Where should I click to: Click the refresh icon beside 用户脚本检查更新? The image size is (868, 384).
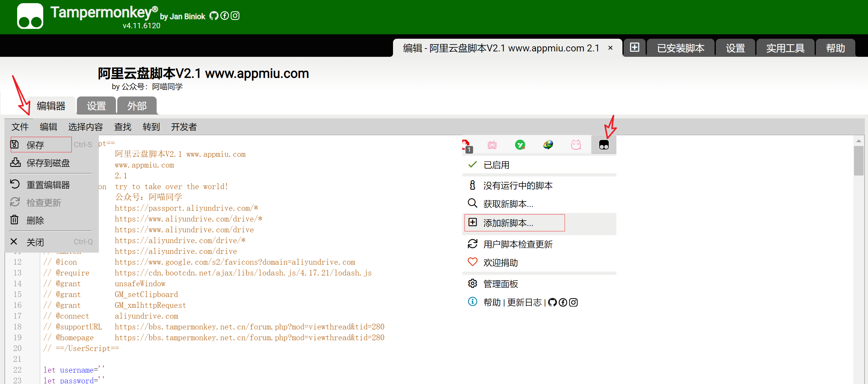(472, 244)
